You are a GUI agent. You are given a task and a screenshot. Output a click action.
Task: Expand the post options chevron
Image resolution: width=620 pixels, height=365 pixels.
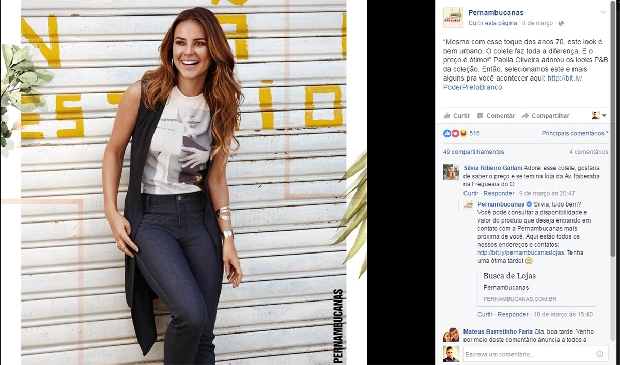coord(603,12)
